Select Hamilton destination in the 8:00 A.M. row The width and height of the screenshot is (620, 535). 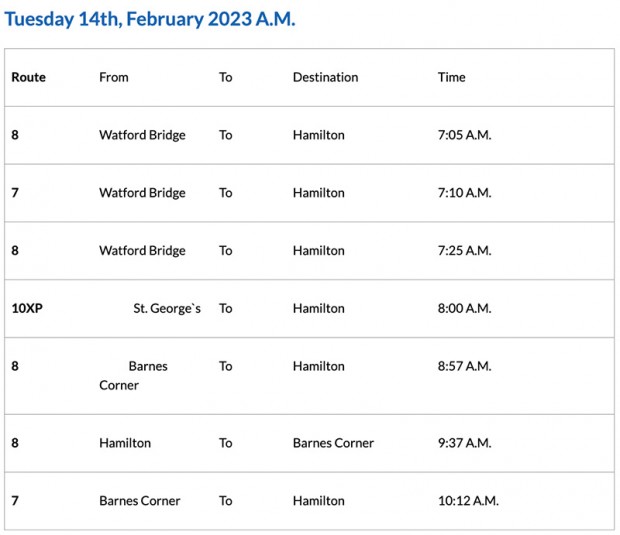318,309
